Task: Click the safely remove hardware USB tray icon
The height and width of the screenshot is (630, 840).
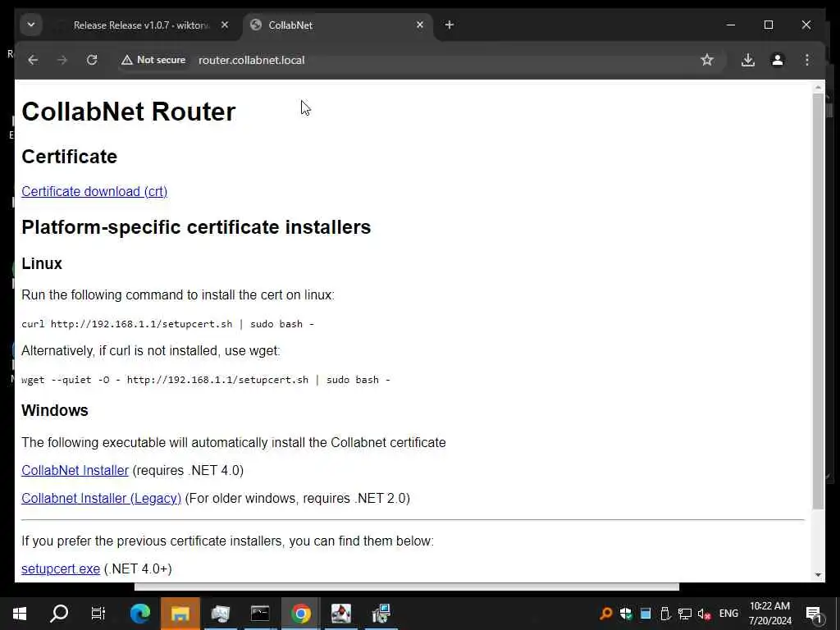Action: [x=664, y=614]
